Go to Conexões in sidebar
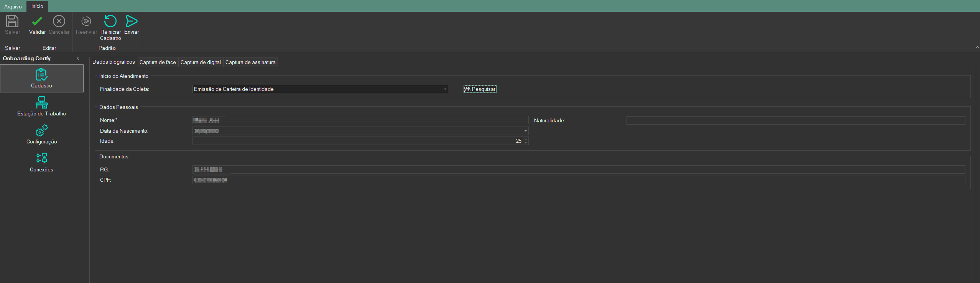Viewport: 980px width, 283px height. [x=41, y=162]
